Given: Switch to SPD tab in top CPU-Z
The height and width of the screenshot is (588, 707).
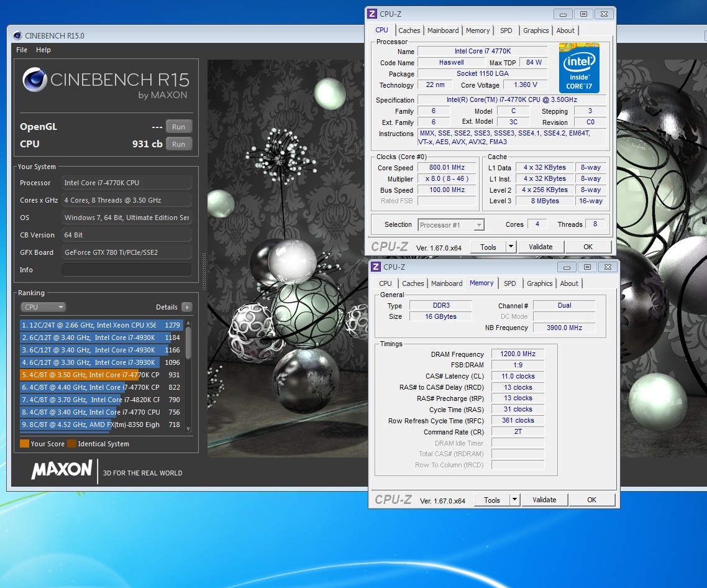Looking at the screenshot, I should 506,30.
